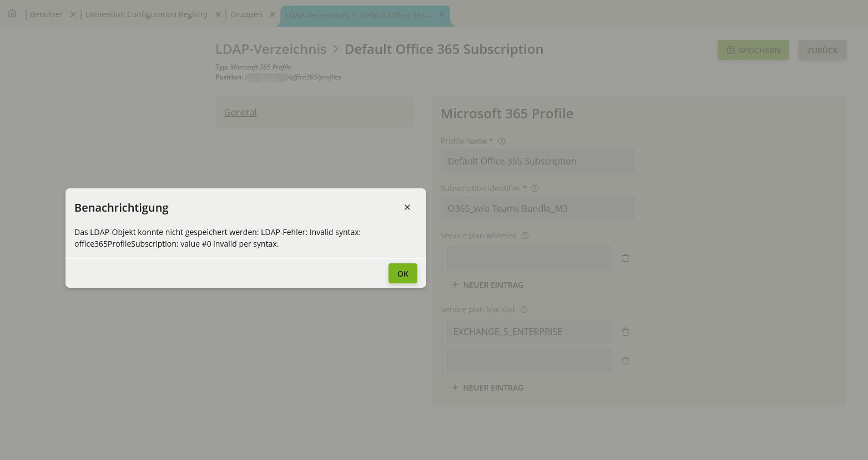
Task: Switch to the Benutzer tab
Action: tap(46, 14)
